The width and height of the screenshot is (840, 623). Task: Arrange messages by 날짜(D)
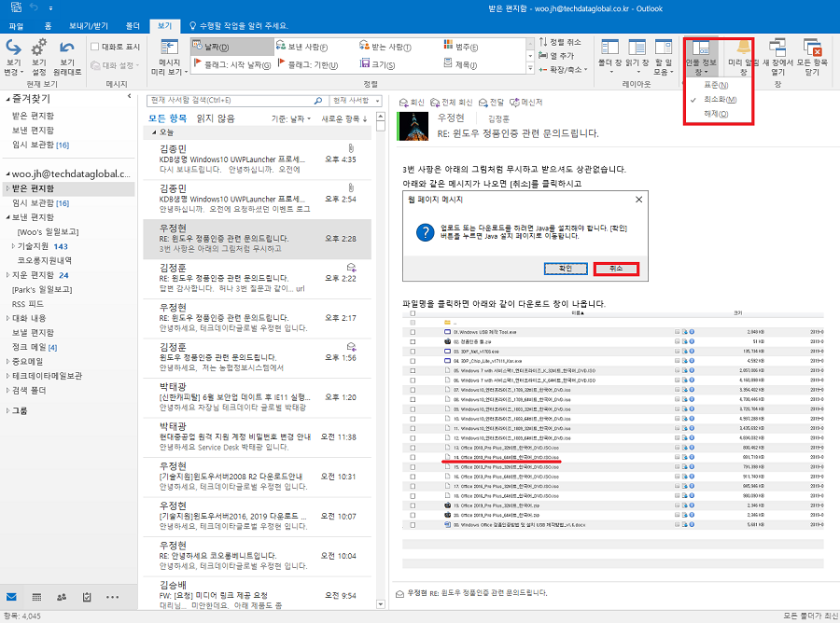pos(232,48)
